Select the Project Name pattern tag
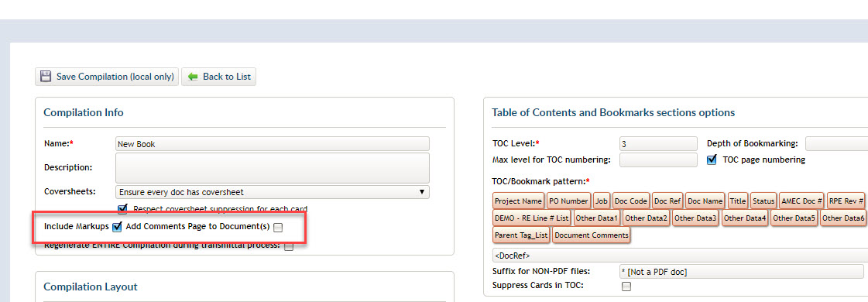The image size is (868, 302). click(x=518, y=201)
